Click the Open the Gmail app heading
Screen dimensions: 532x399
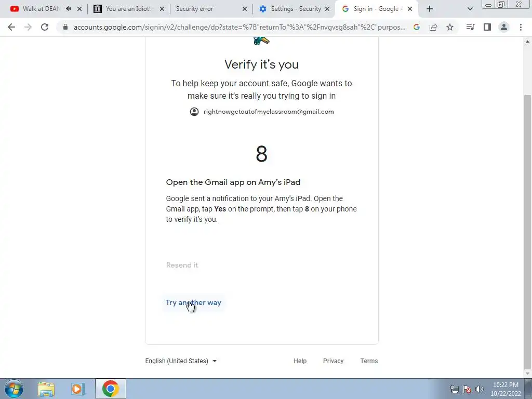pyautogui.click(x=233, y=182)
